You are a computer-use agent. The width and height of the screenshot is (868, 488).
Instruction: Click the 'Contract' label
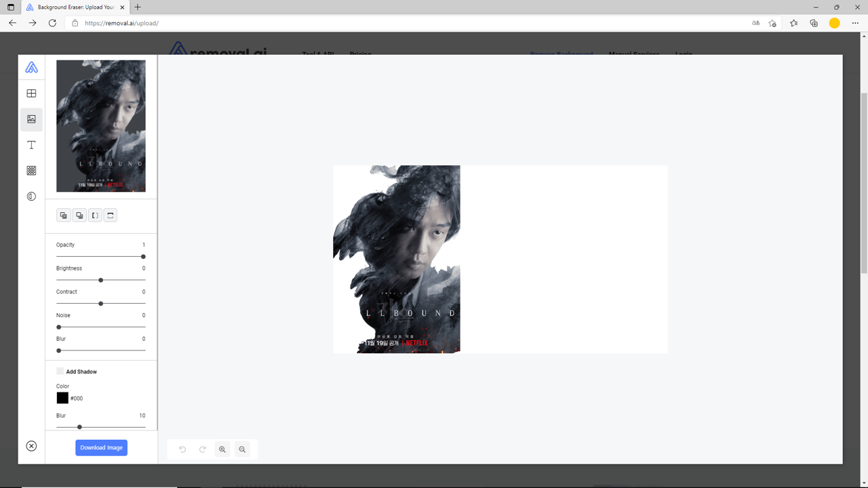click(x=66, y=292)
